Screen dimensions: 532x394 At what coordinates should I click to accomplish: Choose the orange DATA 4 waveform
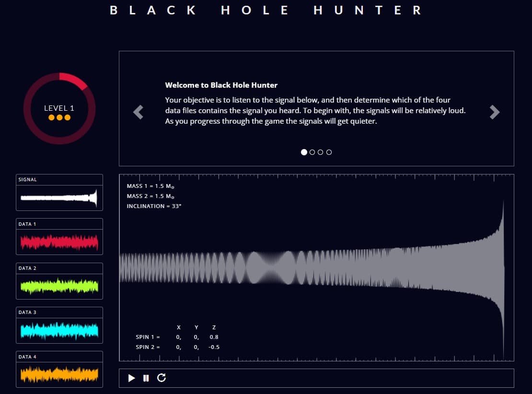tap(59, 374)
